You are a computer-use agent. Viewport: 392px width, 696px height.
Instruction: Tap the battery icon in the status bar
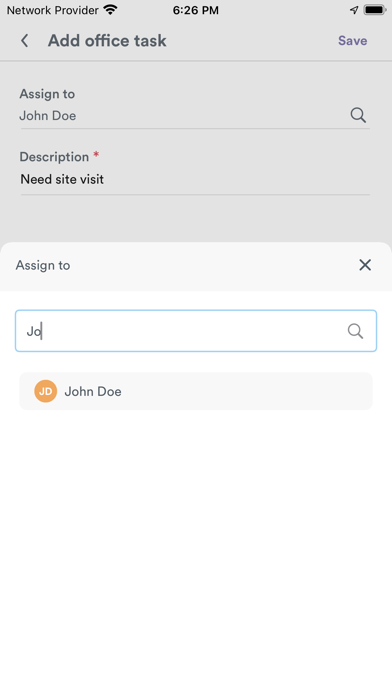click(x=375, y=10)
